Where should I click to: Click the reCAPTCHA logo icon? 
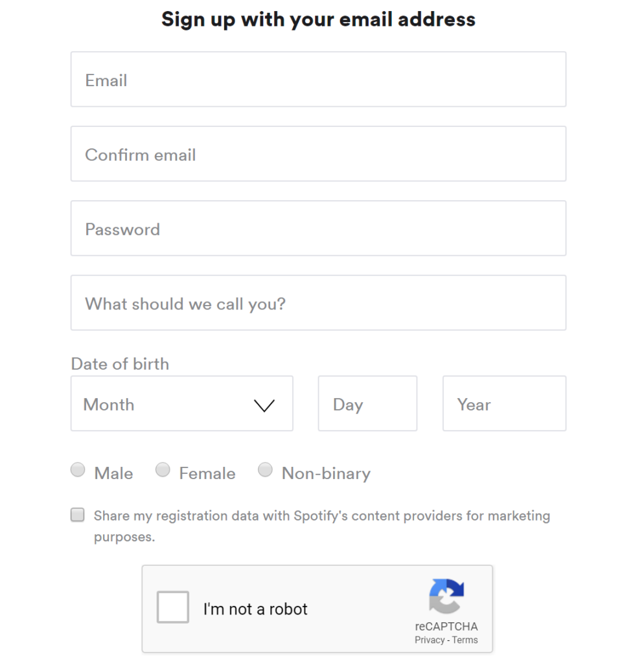tap(446, 596)
